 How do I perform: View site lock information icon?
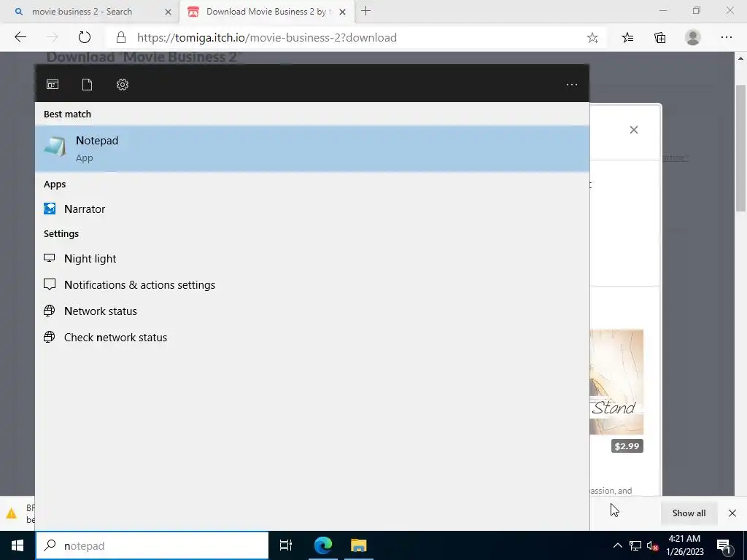121,37
